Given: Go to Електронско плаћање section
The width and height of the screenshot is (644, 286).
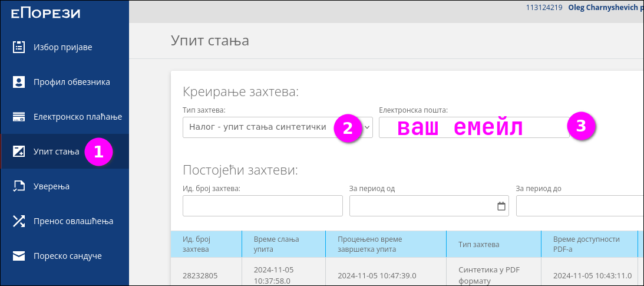Looking at the screenshot, I should (x=77, y=117).
